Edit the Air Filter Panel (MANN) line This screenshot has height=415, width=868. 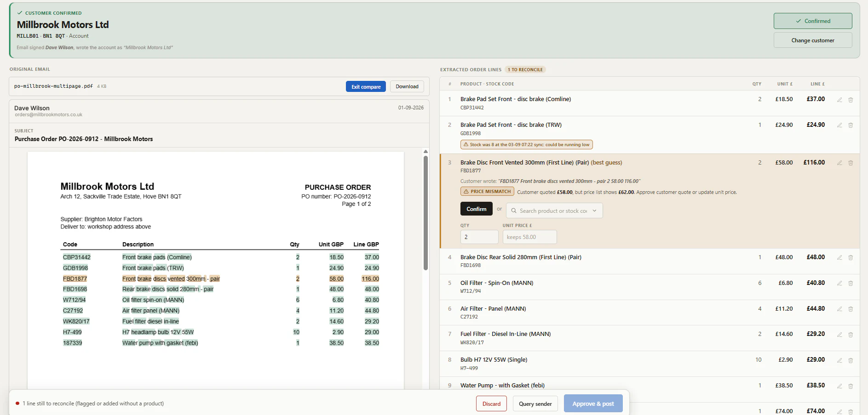[x=839, y=309]
